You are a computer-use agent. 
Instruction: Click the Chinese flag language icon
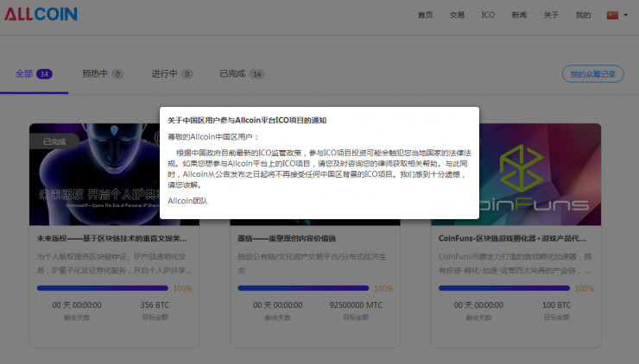click(x=612, y=15)
